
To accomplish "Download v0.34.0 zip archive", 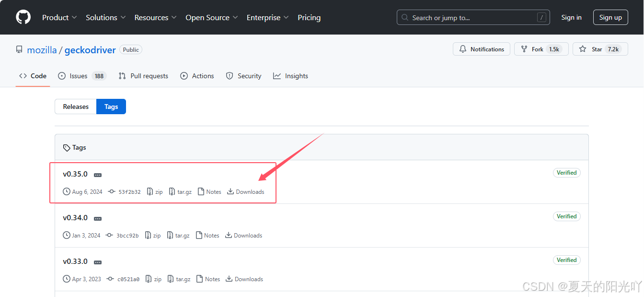I will [152, 236].
